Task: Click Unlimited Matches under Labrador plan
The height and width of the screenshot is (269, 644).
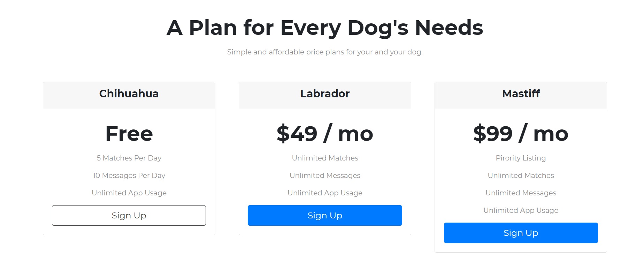Action: (324, 158)
